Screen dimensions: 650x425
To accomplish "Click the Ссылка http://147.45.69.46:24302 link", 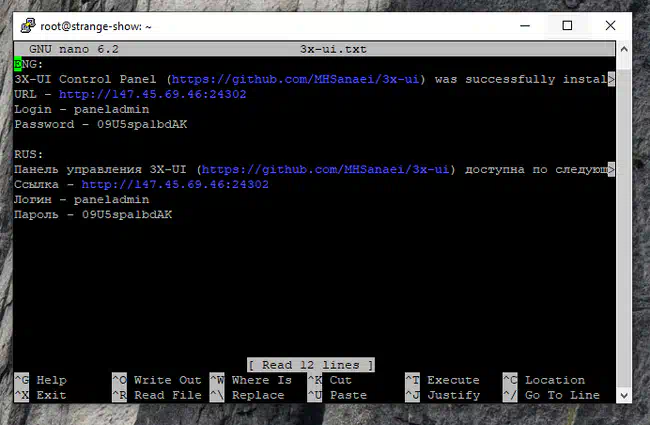I will (x=175, y=184).
